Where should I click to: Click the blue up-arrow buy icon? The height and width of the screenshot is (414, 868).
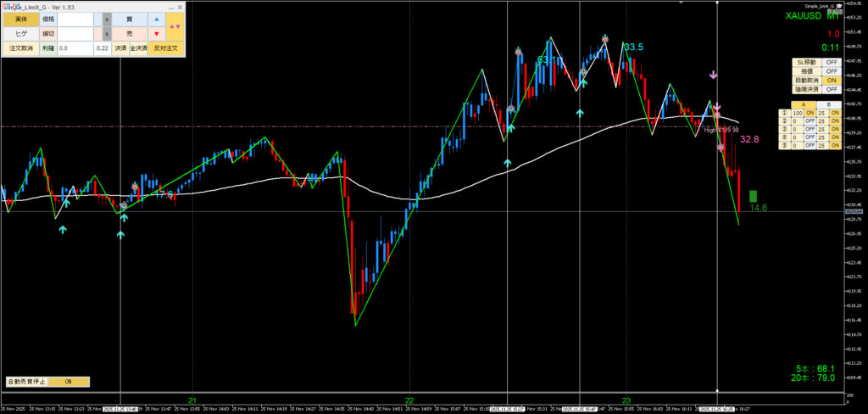pyautogui.click(x=157, y=19)
